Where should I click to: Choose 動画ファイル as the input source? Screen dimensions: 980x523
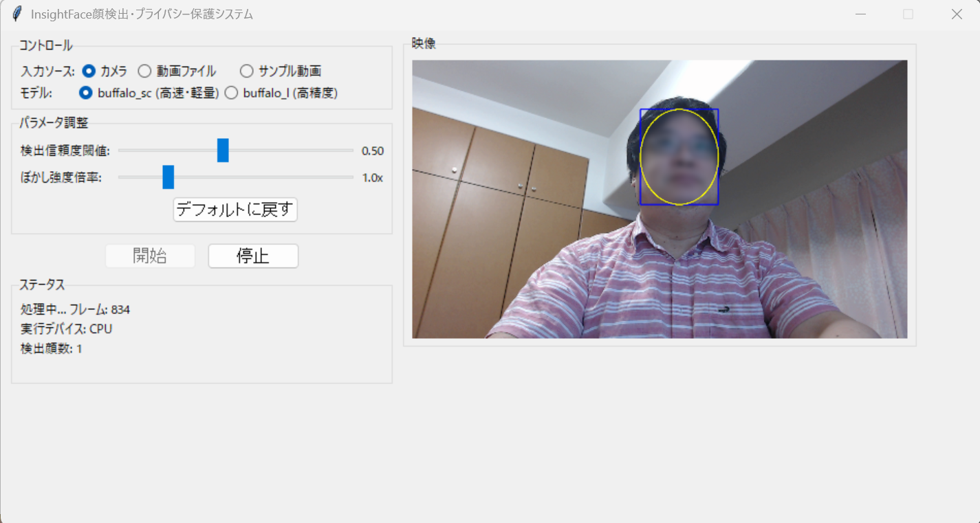144,71
